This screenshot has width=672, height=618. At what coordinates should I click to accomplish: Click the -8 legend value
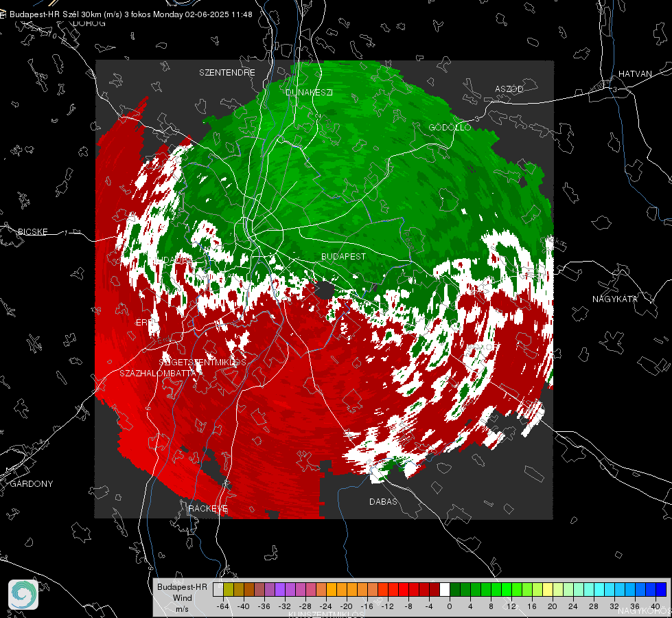tap(410, 606)
